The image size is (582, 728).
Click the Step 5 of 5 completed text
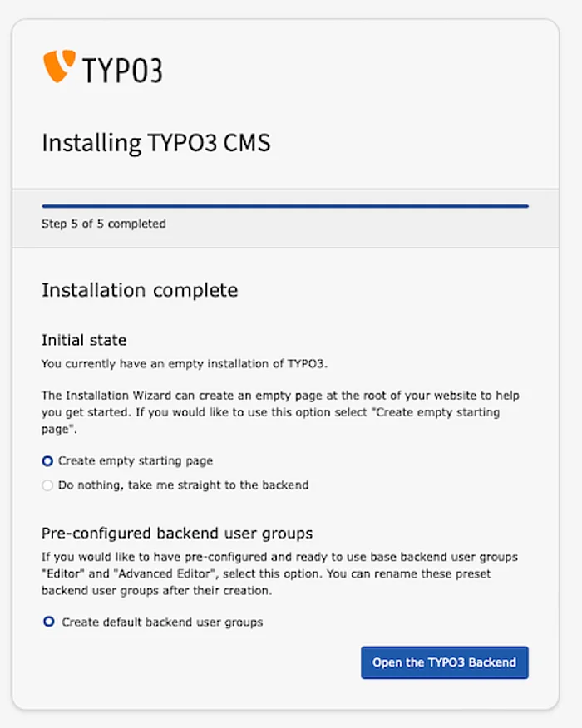click(103, 224)
